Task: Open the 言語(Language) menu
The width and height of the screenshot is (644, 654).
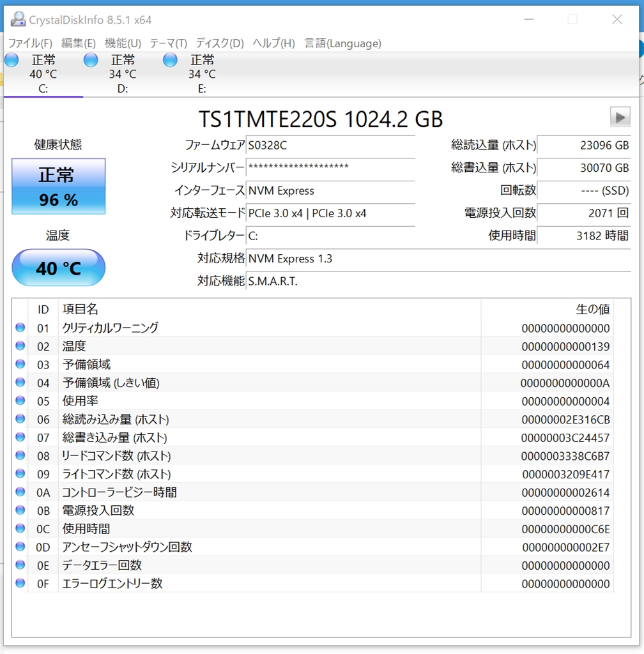Action: point(343,43)
